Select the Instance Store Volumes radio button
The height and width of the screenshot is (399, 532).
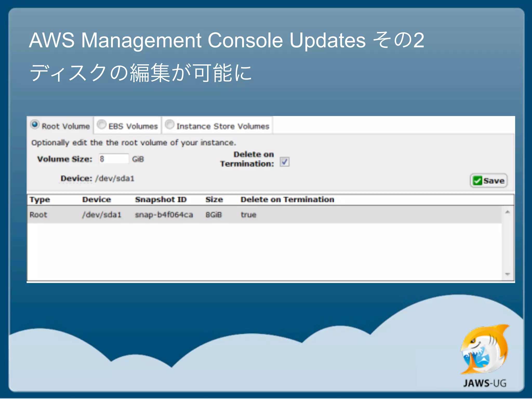click(x=170, y=124)
